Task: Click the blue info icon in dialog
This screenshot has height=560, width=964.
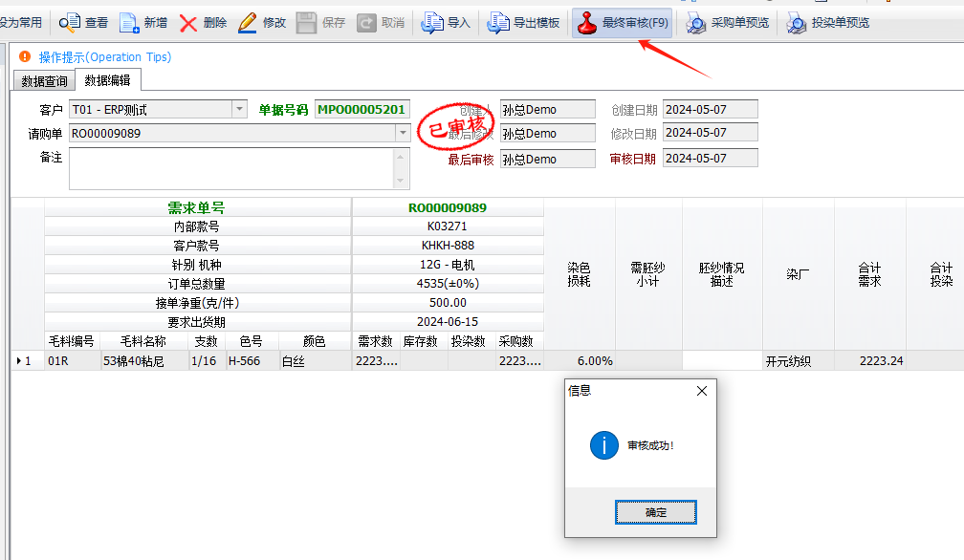Action: click(x=604, y=445)
